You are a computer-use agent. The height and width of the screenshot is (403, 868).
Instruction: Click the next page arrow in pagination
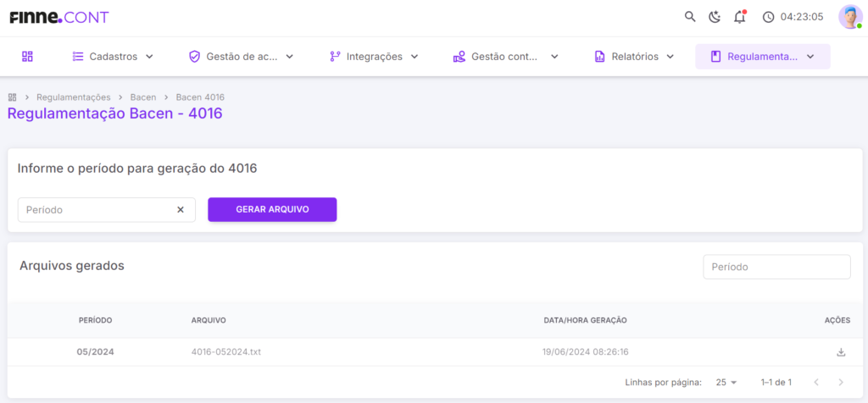pos(841,383)
